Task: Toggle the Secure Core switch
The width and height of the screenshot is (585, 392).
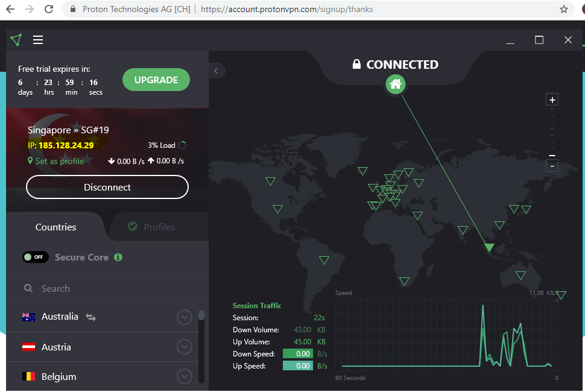Action: coord(36,257)
